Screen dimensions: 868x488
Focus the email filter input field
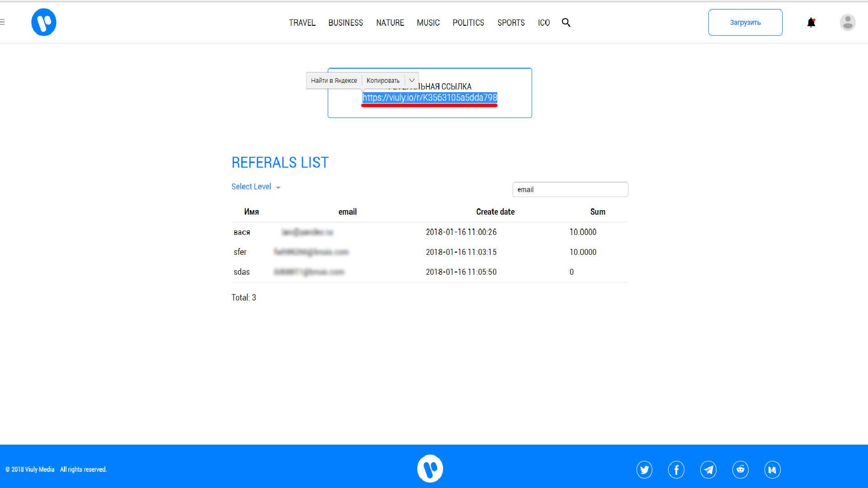tap(570, 189)
